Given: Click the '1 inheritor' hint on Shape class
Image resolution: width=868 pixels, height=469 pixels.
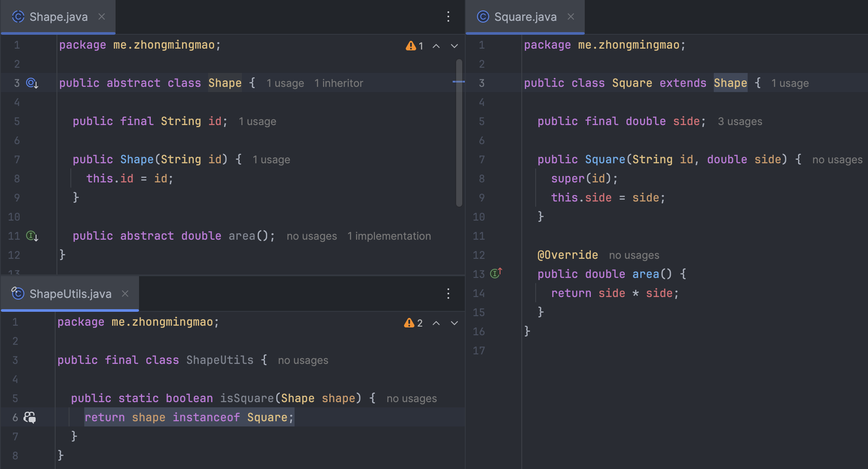Looking at the screenshot, I should coord(338,83).
